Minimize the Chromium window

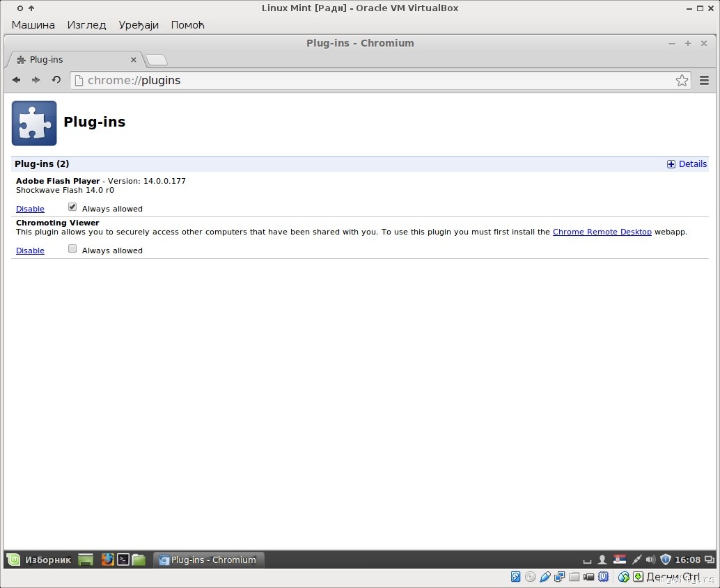coord(672,44)
